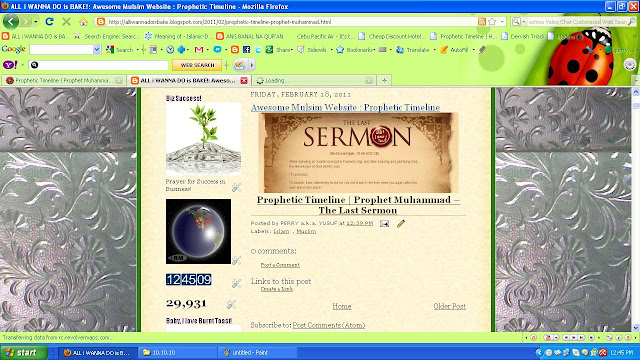Open the Dervish Triadi bookmark
The height and width of the screenshot is (360, 640).
523,36
